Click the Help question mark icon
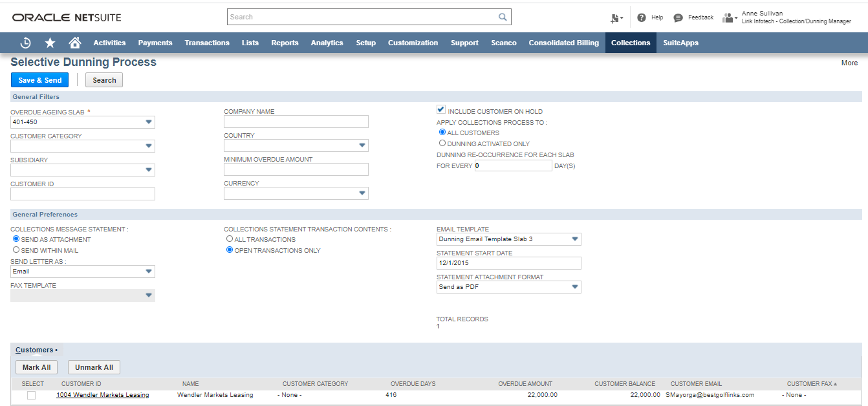The width and height of the screenshot is (868, 406). pyautogui.click(x=642, y=17)
